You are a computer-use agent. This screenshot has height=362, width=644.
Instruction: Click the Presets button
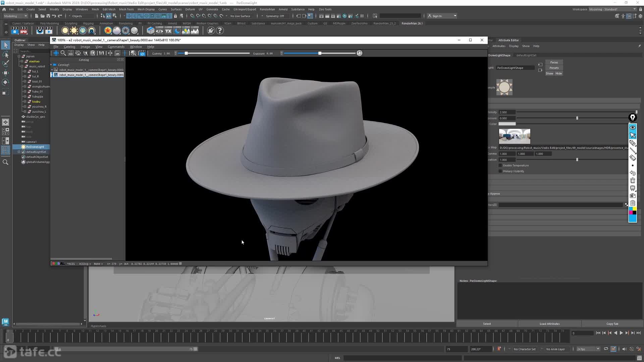pos(554,68)
